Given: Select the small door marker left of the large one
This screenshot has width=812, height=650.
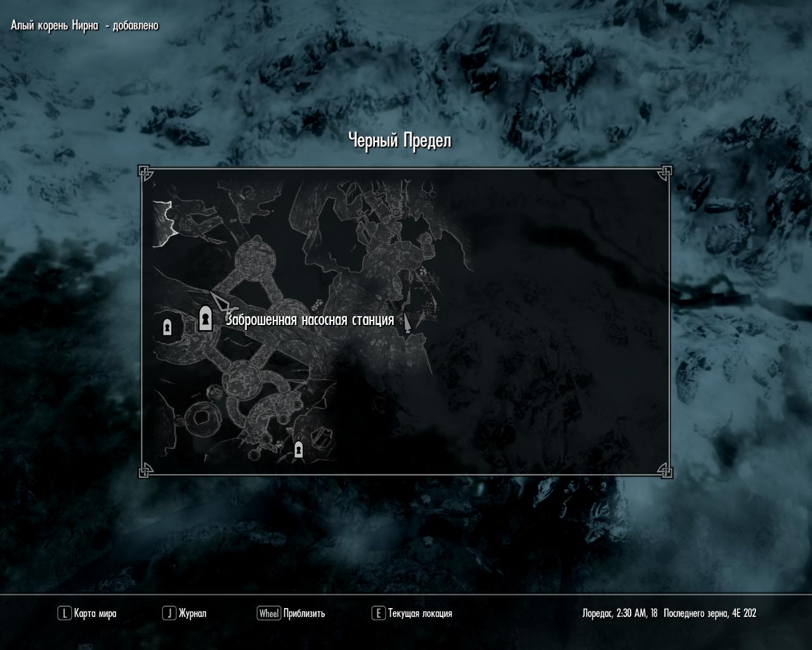Looking at the screenshot, I should click(x=167, y=327).
